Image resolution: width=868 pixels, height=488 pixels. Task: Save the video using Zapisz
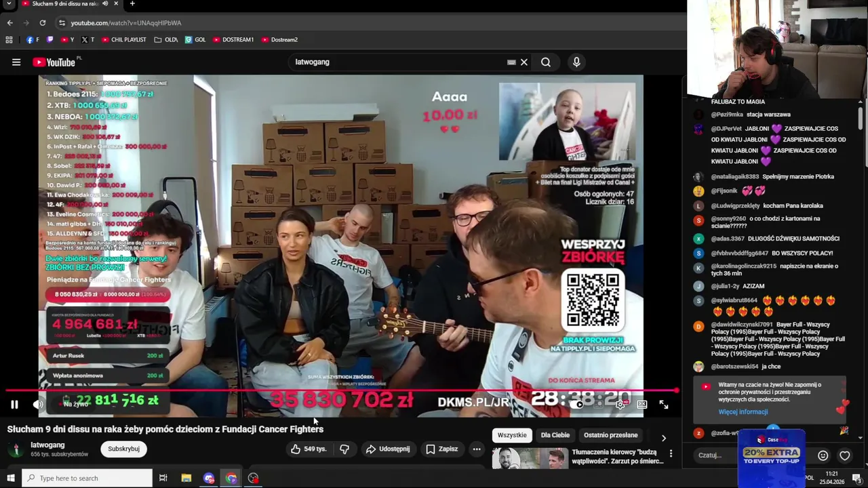[x=441, y=449]
